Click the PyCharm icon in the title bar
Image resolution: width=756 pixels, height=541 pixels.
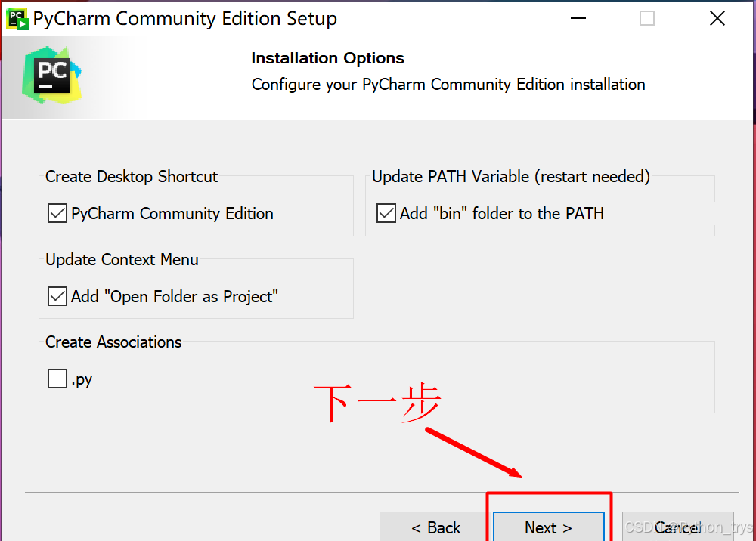click(17, 19)
